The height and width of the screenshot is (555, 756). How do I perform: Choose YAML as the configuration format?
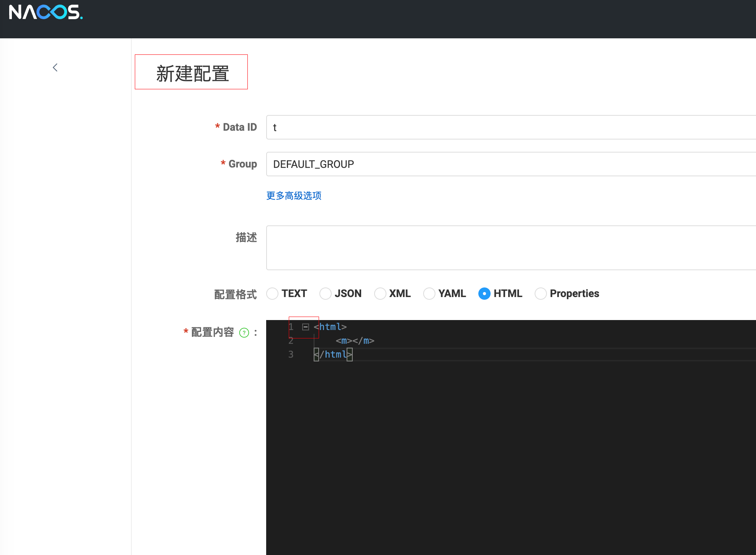pyautogui.click(x=429, y=293)
